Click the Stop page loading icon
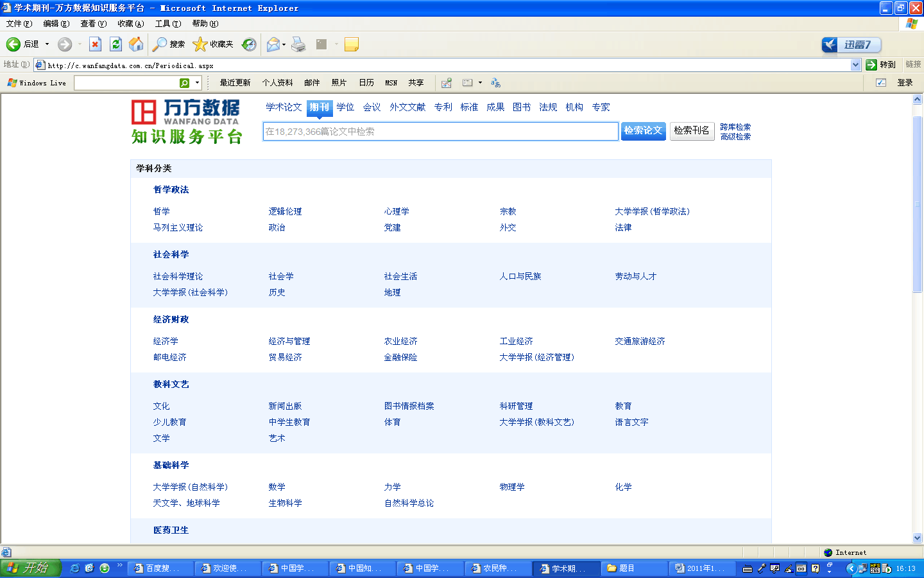 click(95, 44)
